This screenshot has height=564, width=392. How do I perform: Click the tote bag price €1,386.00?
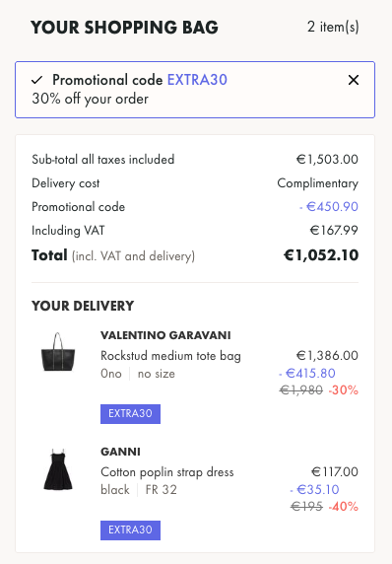(x=327, y=355)
